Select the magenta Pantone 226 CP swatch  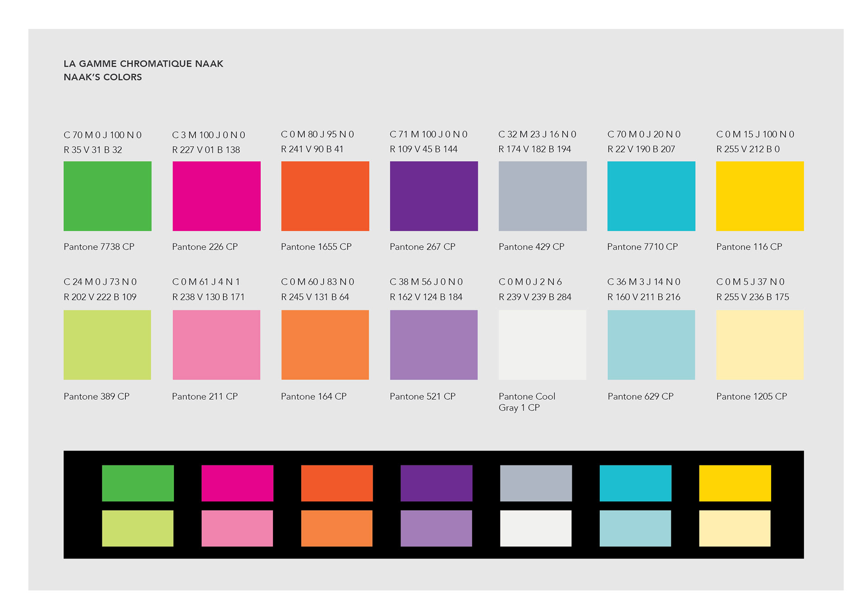pos(217,196)
